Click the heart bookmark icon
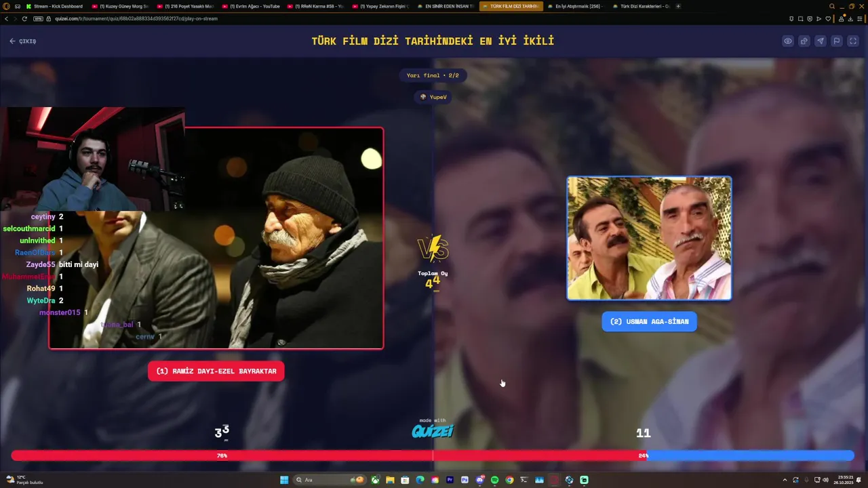Image resolution: width=868 pixels, height=488 pixels. [828, 18]
